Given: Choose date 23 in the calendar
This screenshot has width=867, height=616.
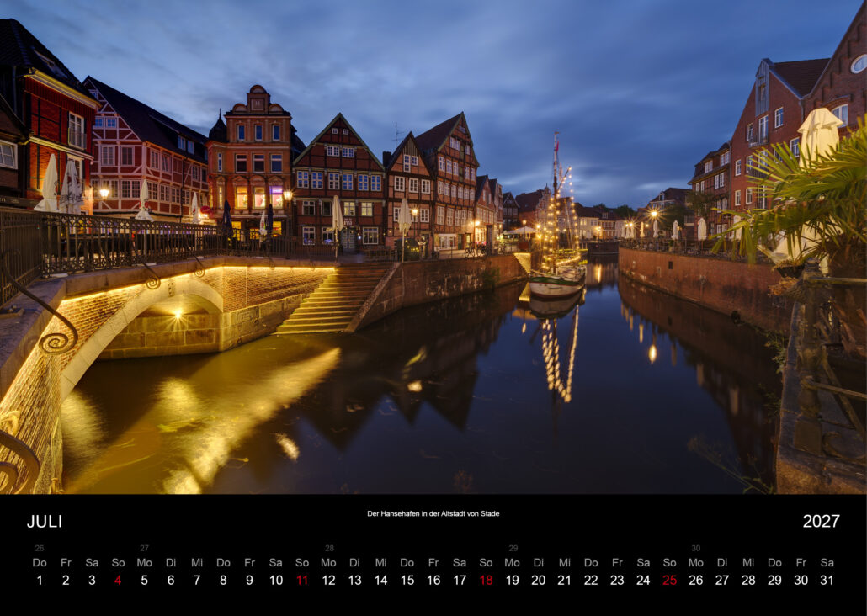Looking at the screenshot, I should [x=617, y=580].
